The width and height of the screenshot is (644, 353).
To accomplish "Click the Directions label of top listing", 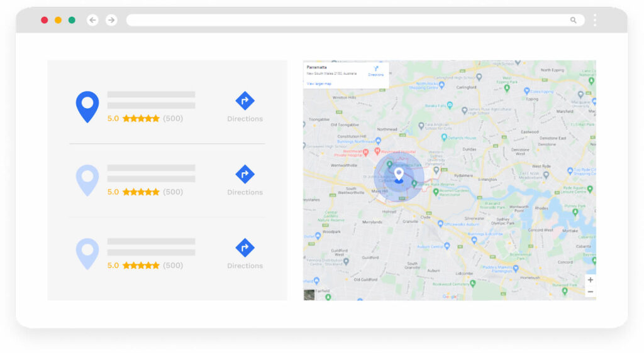I will point(245,119).
